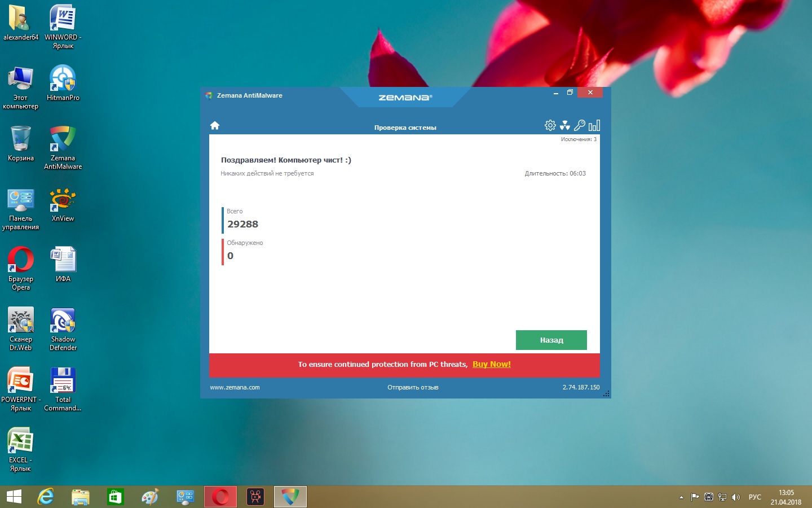
Task: Select the Zemana AntiMalware desktop icon
Action: point(63,147)
